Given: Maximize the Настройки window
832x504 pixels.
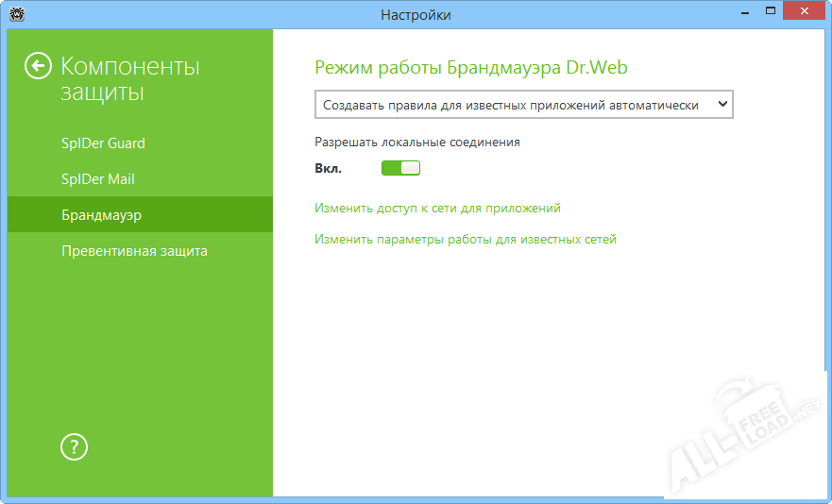Looking at the screenshot, I should coord(771,10).
